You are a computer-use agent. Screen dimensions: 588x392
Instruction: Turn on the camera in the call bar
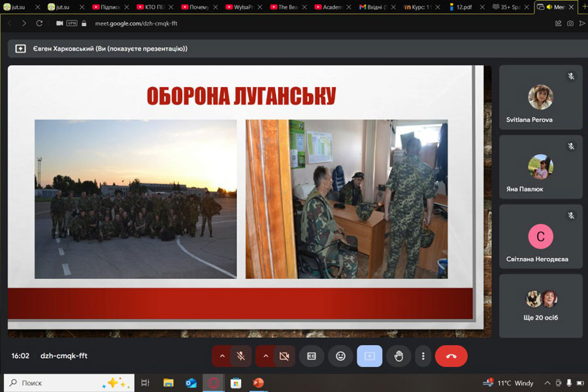pos(284,356)
